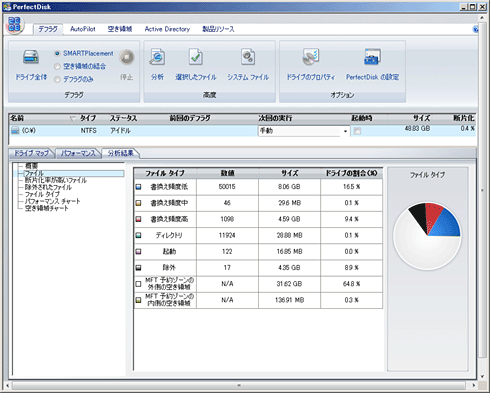Open the Active Directory ribbon tab
This screenshot has width=490, height=393.
pos(167,29)
